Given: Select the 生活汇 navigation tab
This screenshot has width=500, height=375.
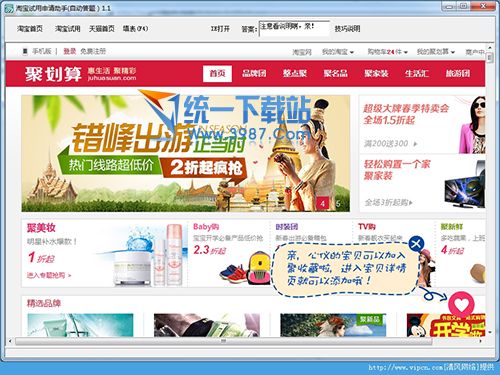Looking at the screenshot, I should click(417, 73).
